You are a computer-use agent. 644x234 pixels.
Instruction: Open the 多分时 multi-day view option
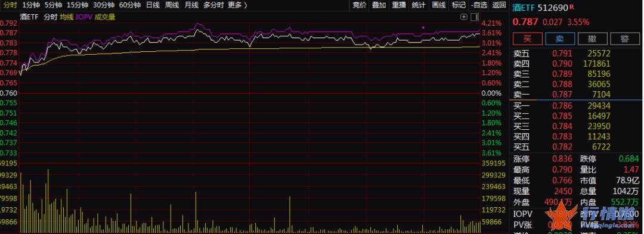point(213,5)
